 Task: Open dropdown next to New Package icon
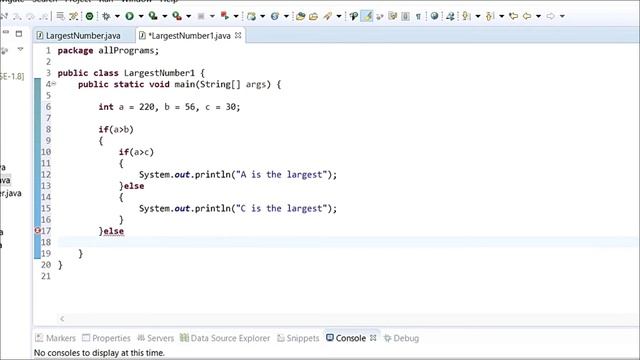262,16
